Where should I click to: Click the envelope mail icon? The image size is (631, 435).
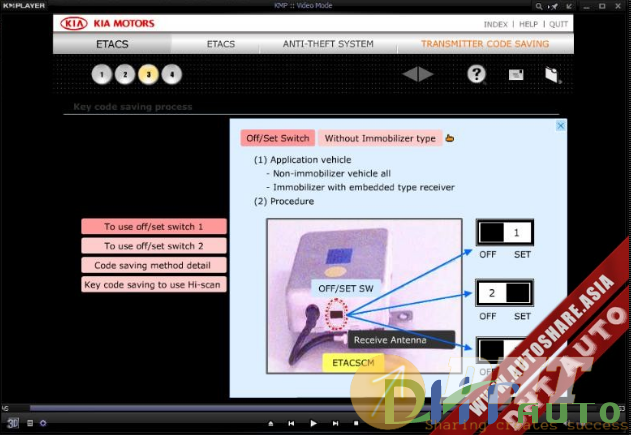coord(516,74)
